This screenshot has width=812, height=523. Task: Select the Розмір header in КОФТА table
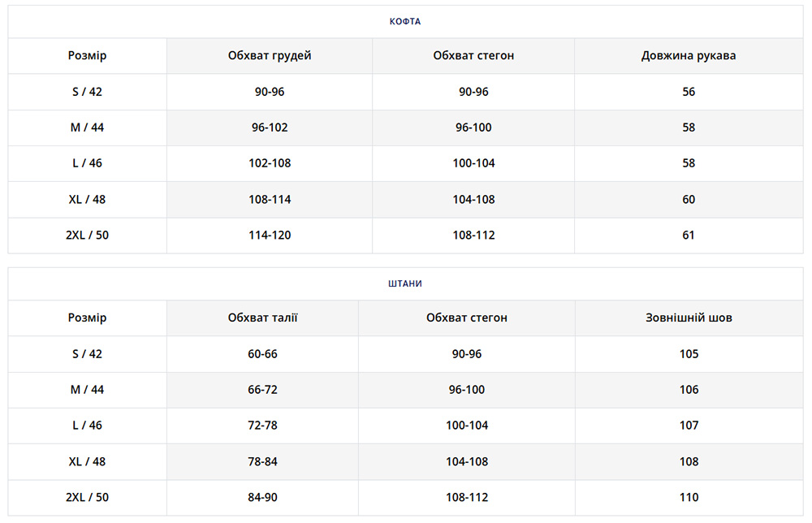(x=87, y=56)
